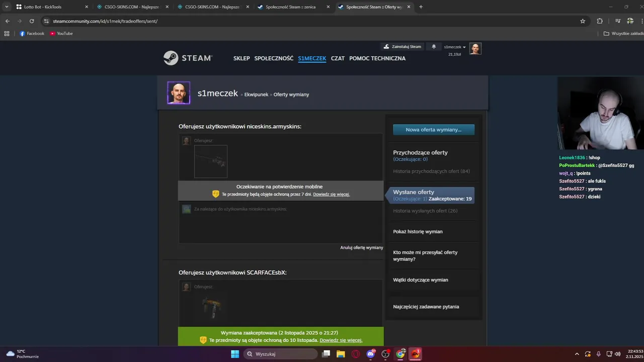Click Nowa oferta wymiany button
The width and height of the screenshot is (644, 362).
[x=434, y=130]
